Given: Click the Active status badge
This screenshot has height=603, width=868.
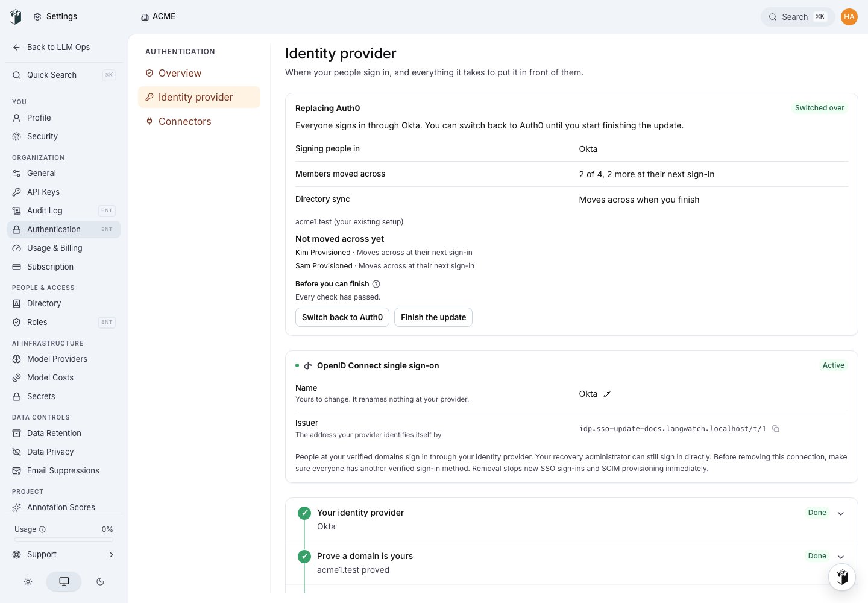Looking at the screenshot, I should 833,365.
